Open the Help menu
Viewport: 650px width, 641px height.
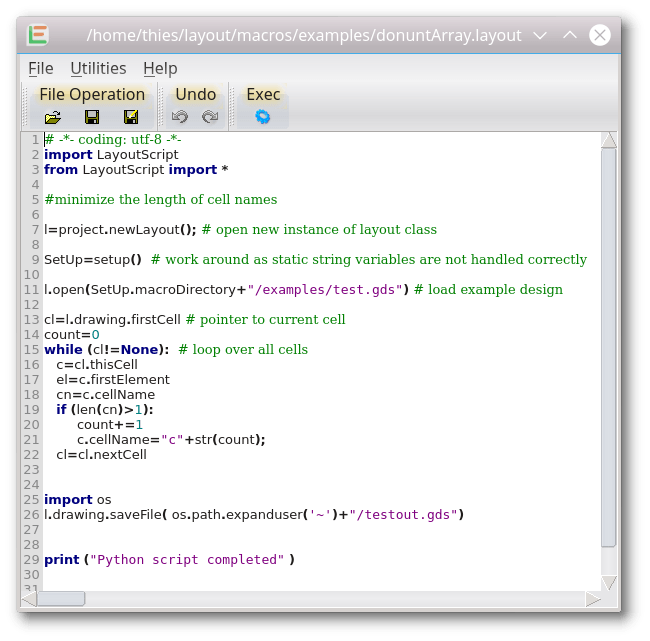point(160,68)
